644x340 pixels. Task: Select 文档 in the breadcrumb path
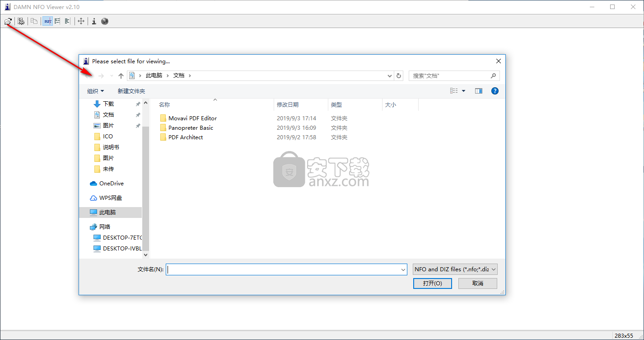[x=179, y=76]
